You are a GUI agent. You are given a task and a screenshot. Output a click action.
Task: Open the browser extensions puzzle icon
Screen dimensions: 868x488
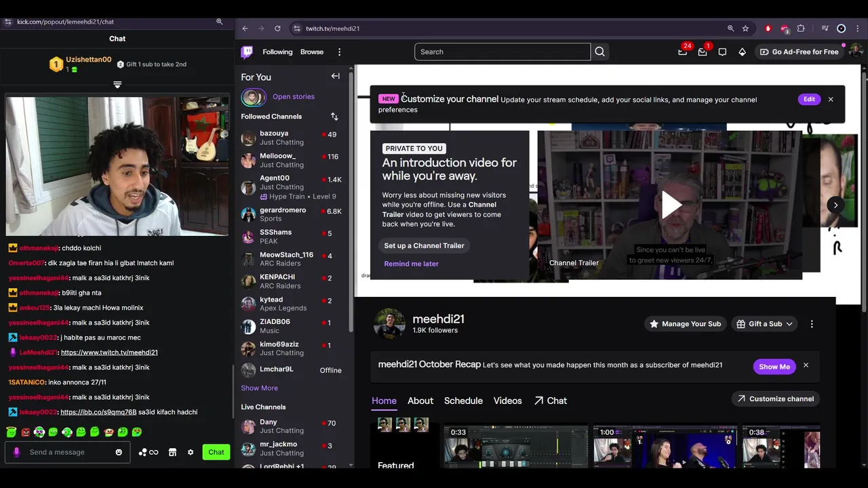click(801, 28)
